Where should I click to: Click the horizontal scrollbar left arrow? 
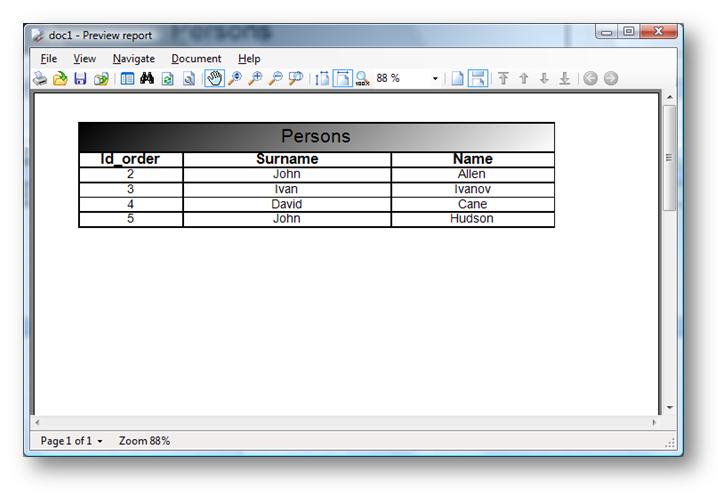coord(37,422)
